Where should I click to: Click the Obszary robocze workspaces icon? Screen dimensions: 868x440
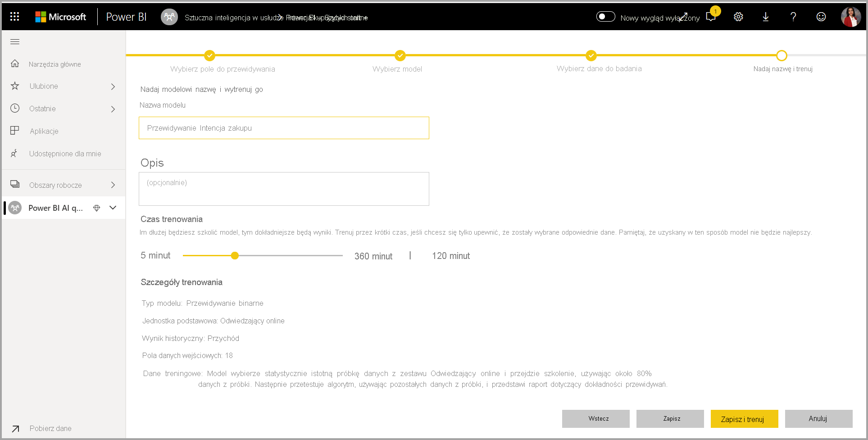(x=15, y=184)
